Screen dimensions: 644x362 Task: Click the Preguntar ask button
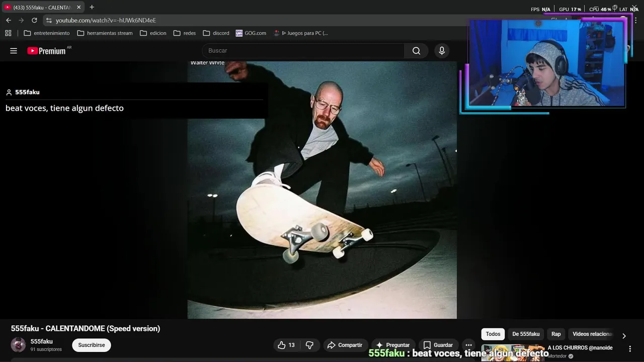click(x=393, y=345)
